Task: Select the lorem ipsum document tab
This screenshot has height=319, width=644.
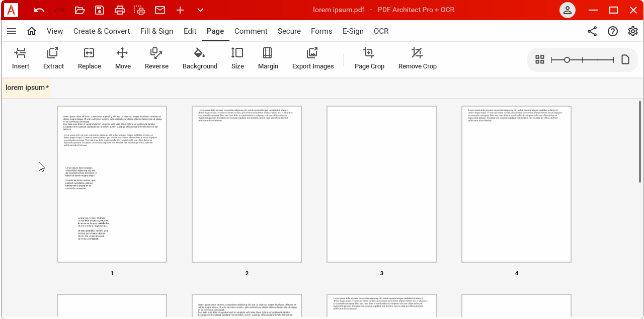Action: point(27,88)
